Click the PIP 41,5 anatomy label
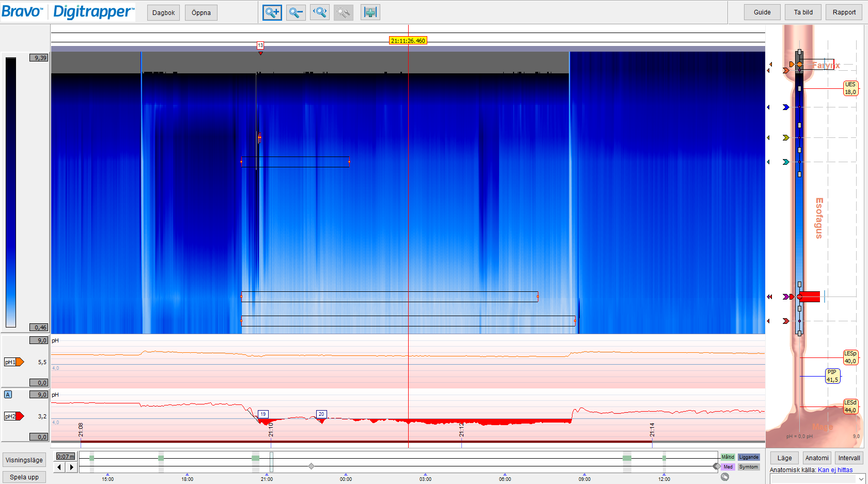The width and height of the screenshot is (868, 484). (832, 376)
